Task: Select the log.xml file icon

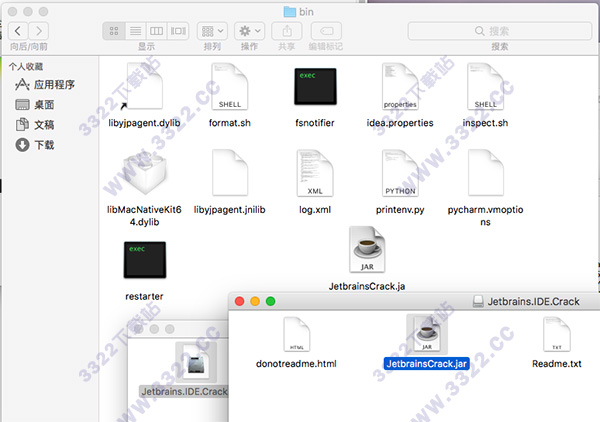Action: (315, 173)
